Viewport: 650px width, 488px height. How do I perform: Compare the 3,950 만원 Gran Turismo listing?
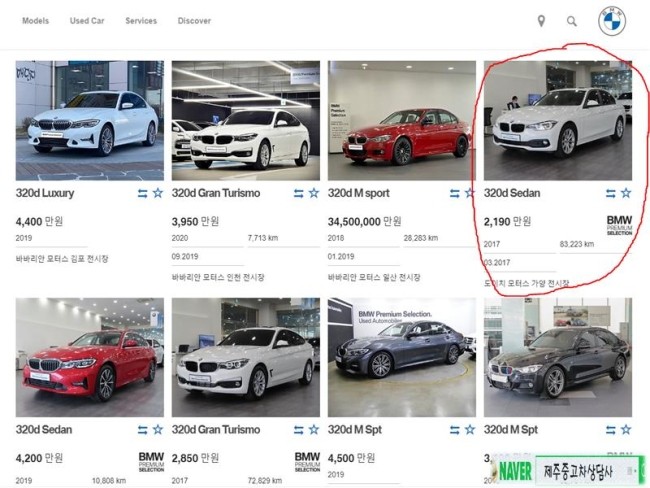pyautogui.click(x=298, y=193)
